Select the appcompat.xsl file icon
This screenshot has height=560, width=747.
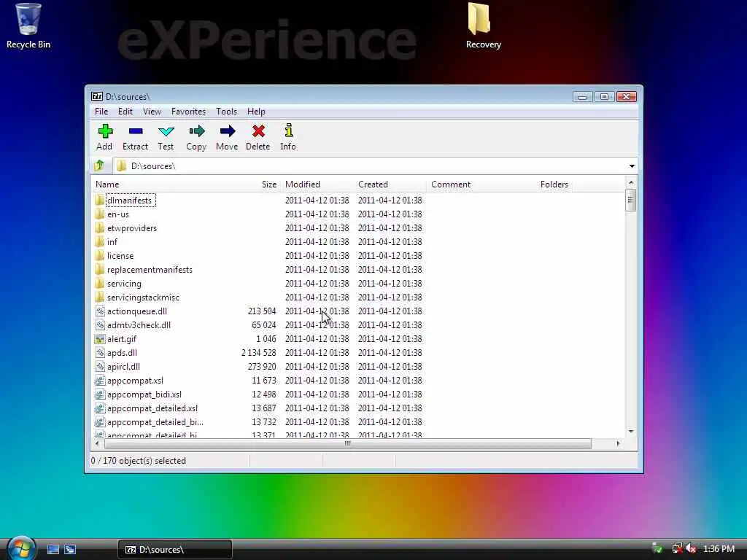tap(99, 381)
